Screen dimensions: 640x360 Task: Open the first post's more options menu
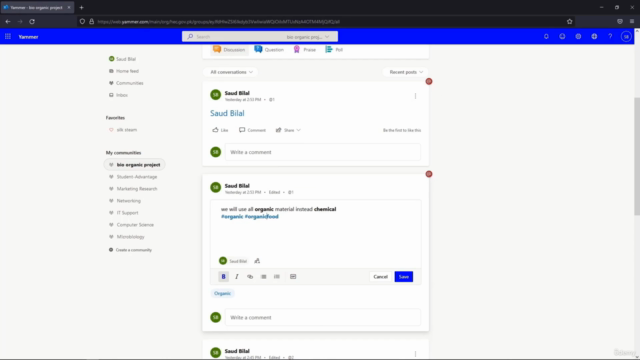pos(415,96)
